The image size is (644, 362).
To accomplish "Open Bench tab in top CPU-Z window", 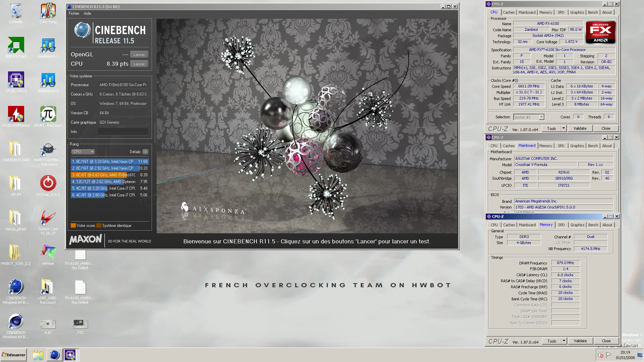I will click(x=593, y=12).
